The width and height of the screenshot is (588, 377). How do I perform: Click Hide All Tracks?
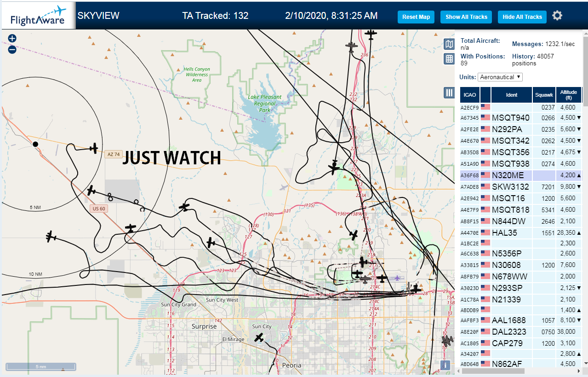click(522, 17)
